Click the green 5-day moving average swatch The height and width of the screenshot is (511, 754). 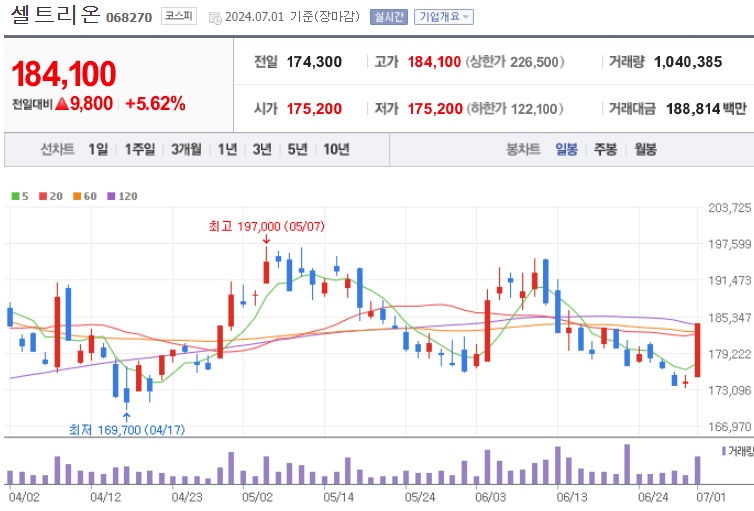[x=15, y=196]
